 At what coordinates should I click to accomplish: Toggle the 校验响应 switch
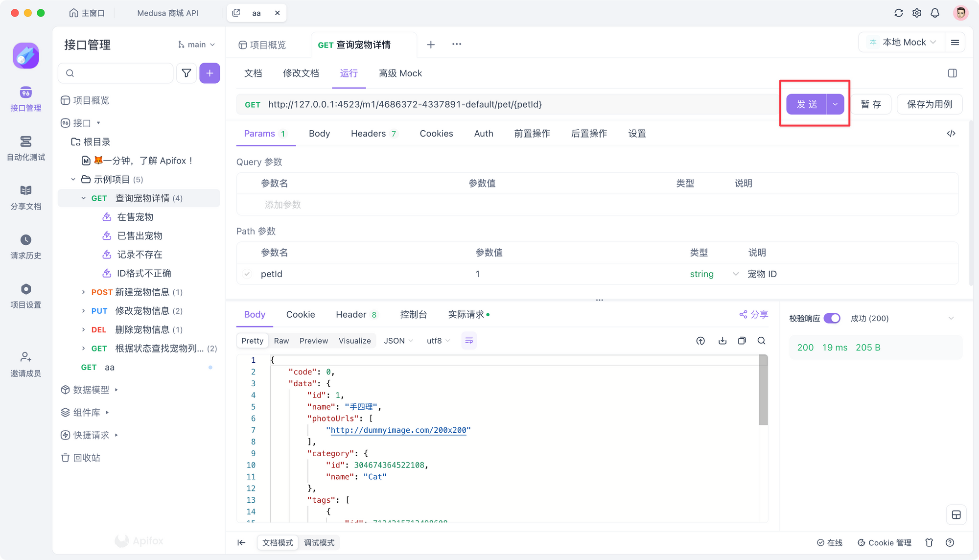(x=832, y=318)
